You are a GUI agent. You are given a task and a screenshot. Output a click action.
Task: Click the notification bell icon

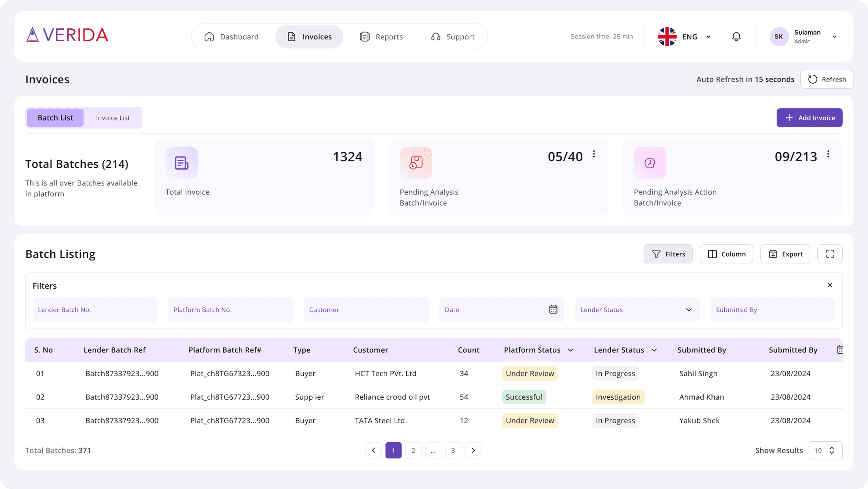pyautogui.click(x=736, y=37)
